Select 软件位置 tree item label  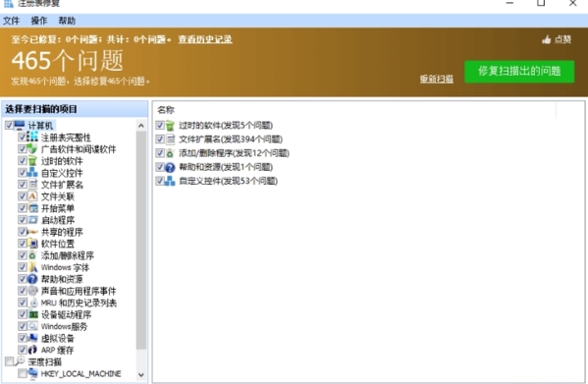[x=57, y=244]
